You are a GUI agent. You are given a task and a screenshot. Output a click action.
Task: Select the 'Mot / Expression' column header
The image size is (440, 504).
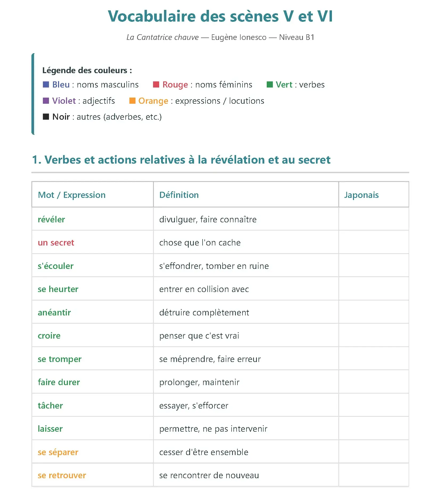point(72,195)
